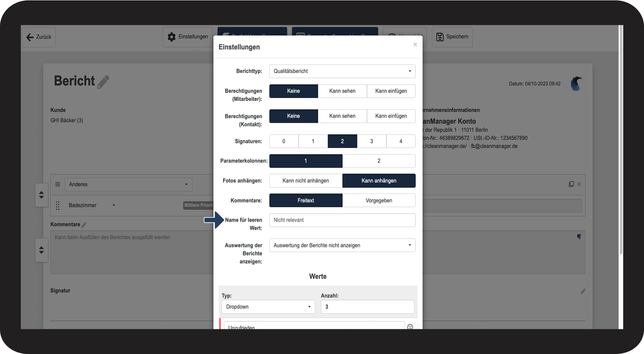
Task: Click the pencil icon in Signatur row
Action: [583, 291]
